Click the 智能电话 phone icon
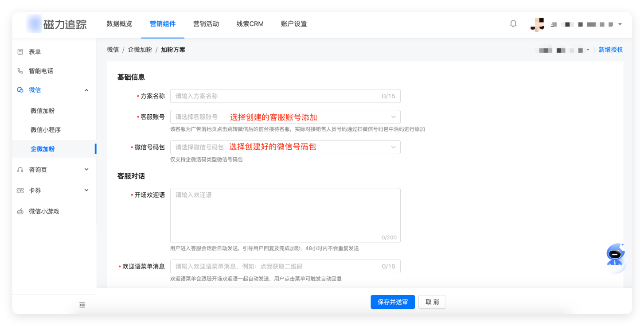 tap(20, 71)
